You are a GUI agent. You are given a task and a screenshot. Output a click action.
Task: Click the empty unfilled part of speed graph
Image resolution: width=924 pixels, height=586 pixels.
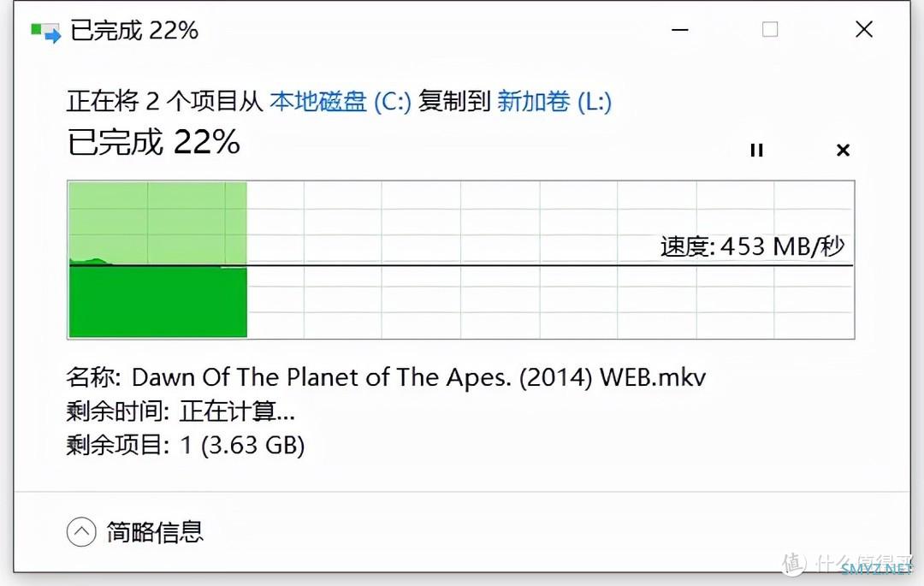click(550, 260)
